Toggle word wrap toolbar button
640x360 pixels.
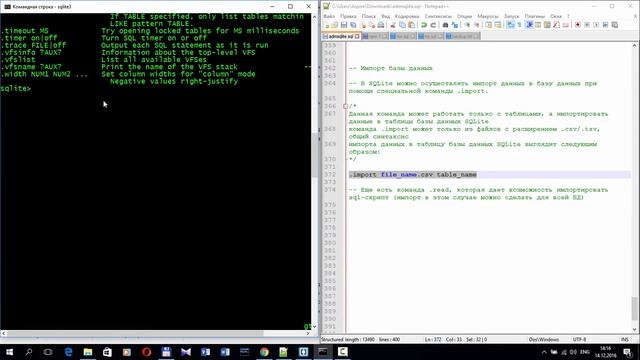pyautogui.click(x=510, y=25)
